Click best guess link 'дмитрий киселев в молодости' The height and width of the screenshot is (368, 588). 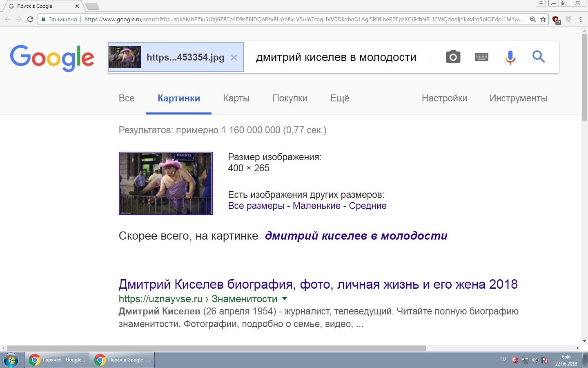coord(356,236)
